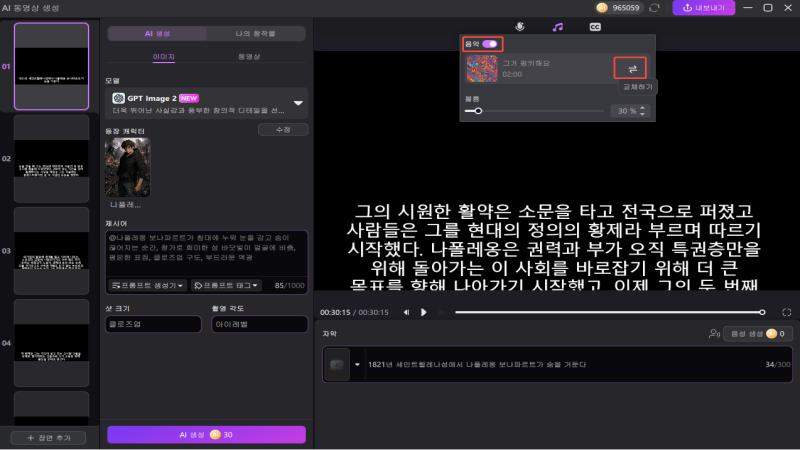Select scene 01 thumbnail
The width and height of the screenshot is (800, 450).
(x=51, y=66)
